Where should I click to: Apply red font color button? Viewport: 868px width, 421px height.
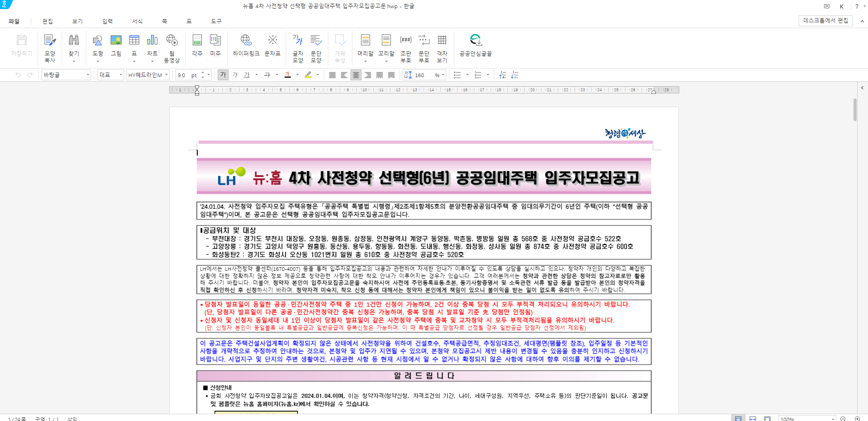tap(288, 75)
